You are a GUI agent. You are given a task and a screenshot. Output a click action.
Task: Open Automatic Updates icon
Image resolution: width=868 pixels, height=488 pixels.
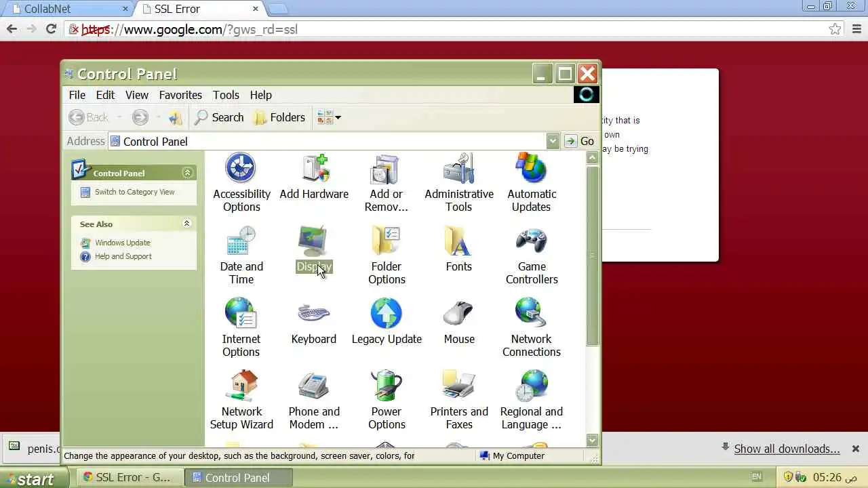(531, 182)
